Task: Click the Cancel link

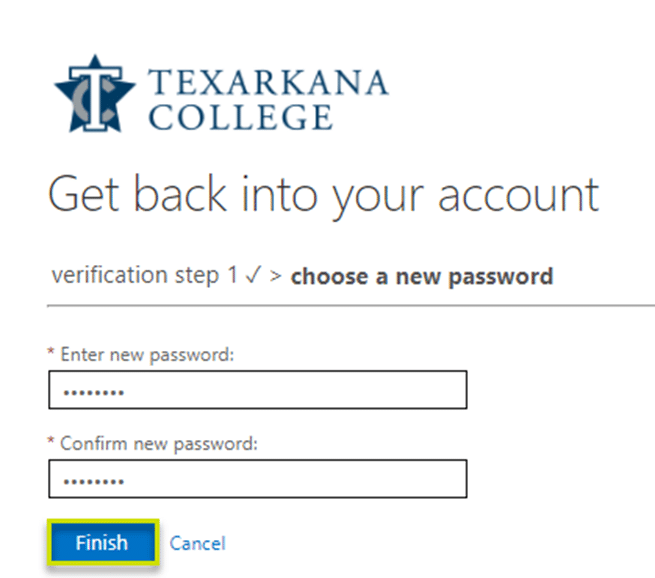Action: [198, 543]
